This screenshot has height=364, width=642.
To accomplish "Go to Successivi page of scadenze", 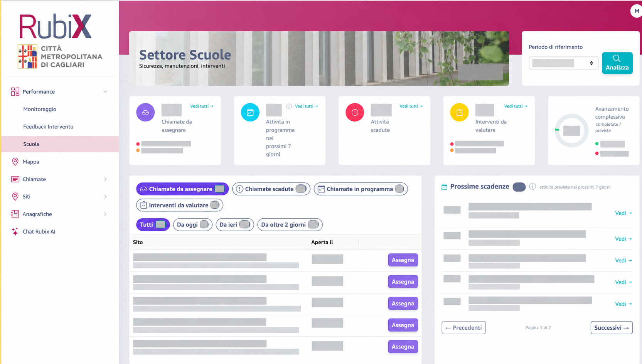I will [612, 328].
